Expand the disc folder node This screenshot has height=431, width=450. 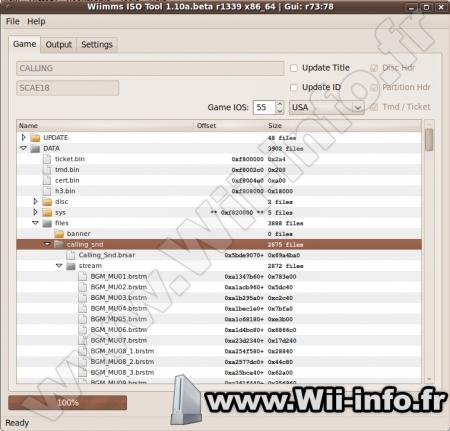point(35,201)
